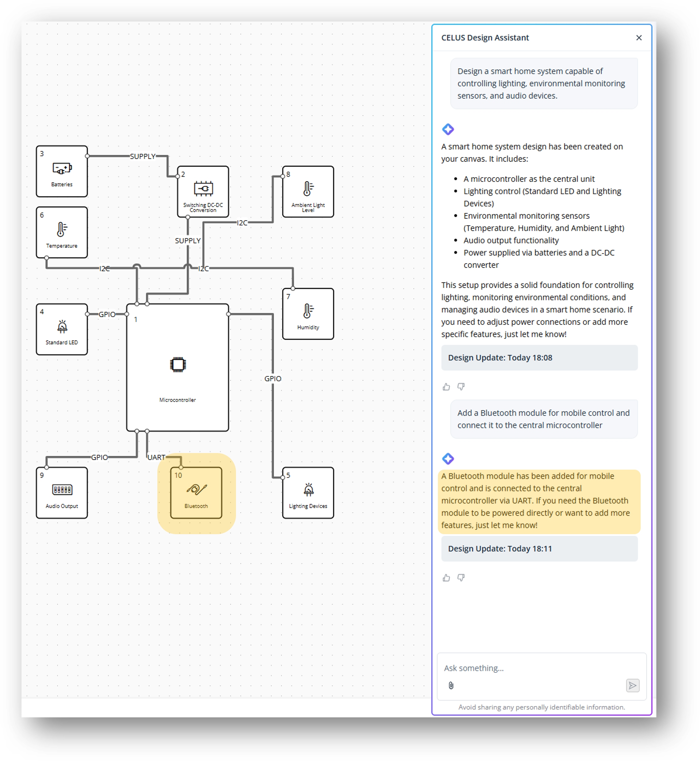Thumbs up the first assistant response

[x=446, y=387]
